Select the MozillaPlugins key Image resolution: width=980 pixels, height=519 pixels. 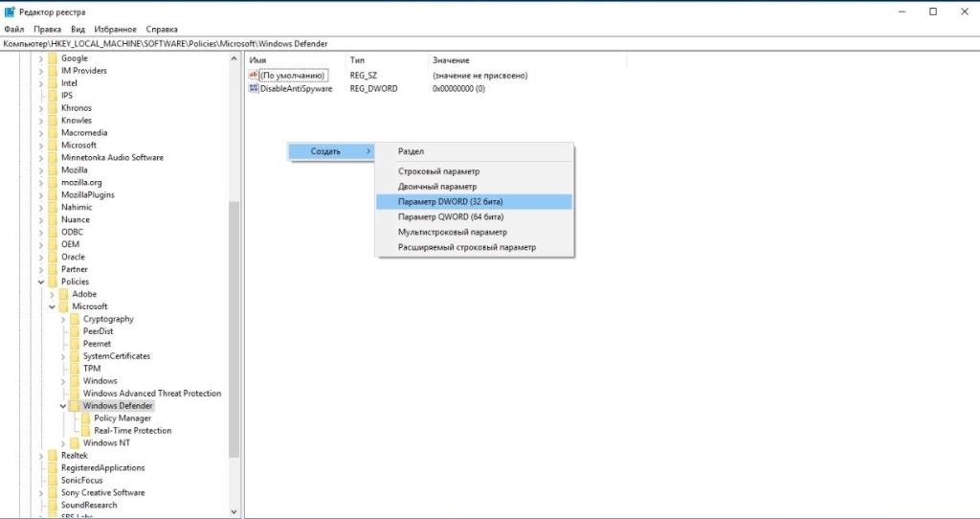point(87,194)
